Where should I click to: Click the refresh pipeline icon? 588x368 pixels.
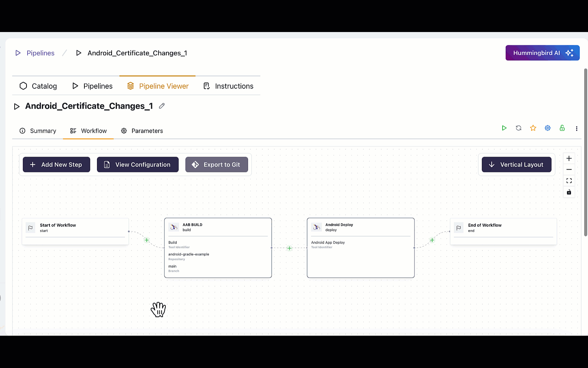(x=518, y=128)
